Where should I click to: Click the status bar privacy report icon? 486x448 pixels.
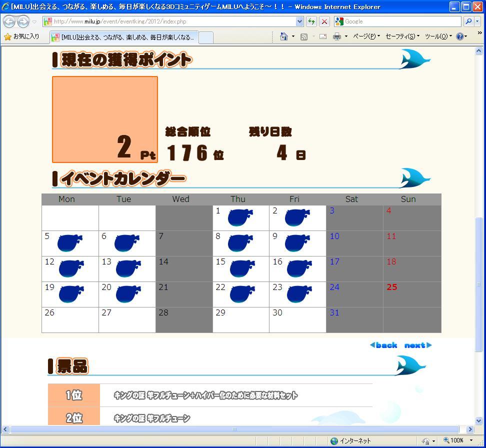(x=426, y=441)
